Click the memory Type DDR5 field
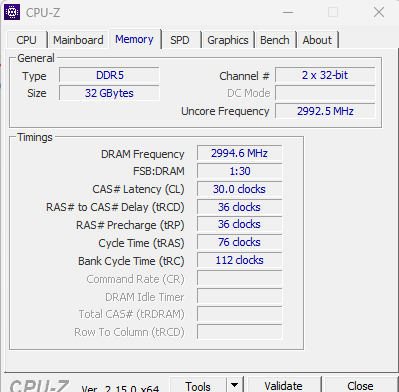 pos(109,75)
